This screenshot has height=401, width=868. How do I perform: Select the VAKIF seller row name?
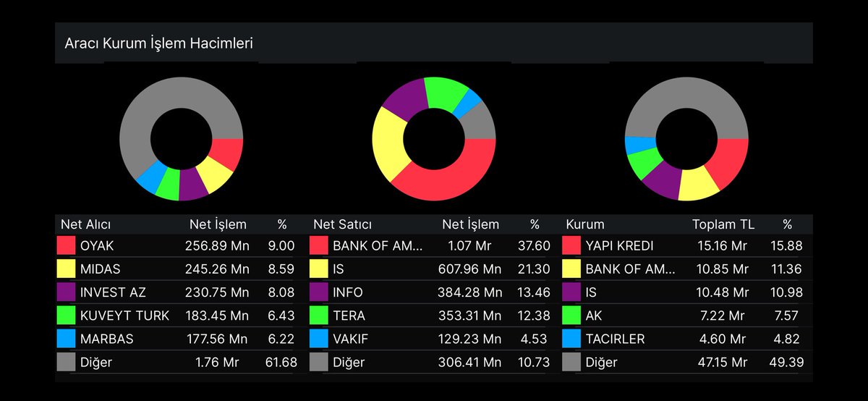[x=351, y=339]
